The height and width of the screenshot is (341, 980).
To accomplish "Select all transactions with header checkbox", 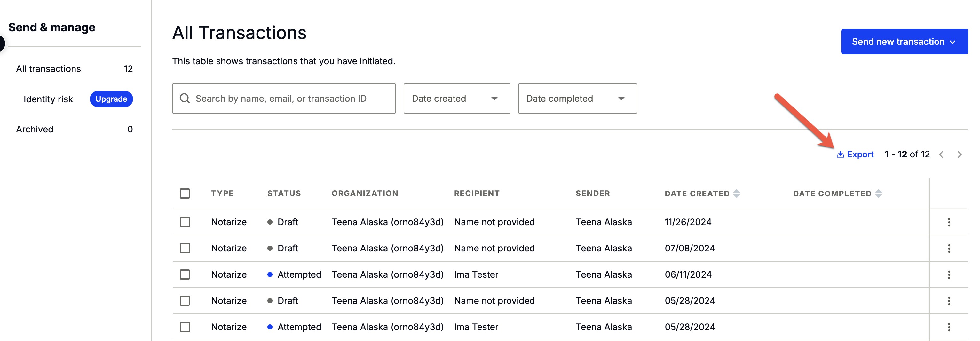I will [185, 193].
